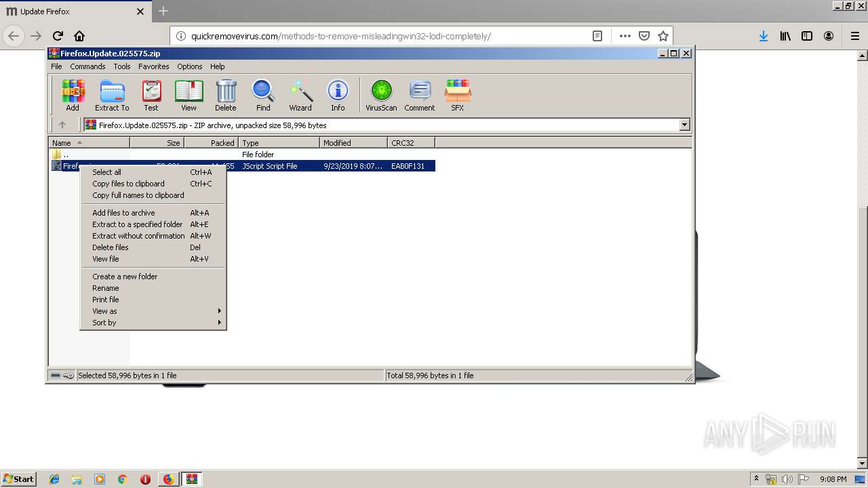The height and width of the screenshot is (488, 868).
Task: Click the Extract To toolbar icon
Action: coord(112,95)
